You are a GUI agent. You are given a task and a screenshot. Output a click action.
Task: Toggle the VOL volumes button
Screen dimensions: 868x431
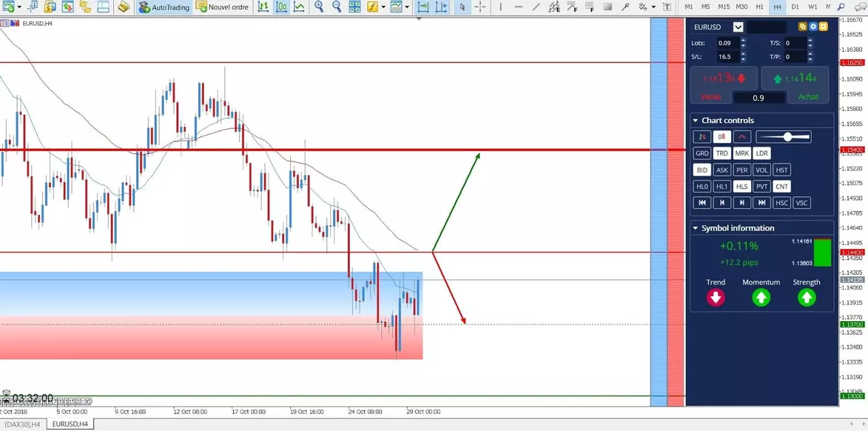[x=762, y=170]
